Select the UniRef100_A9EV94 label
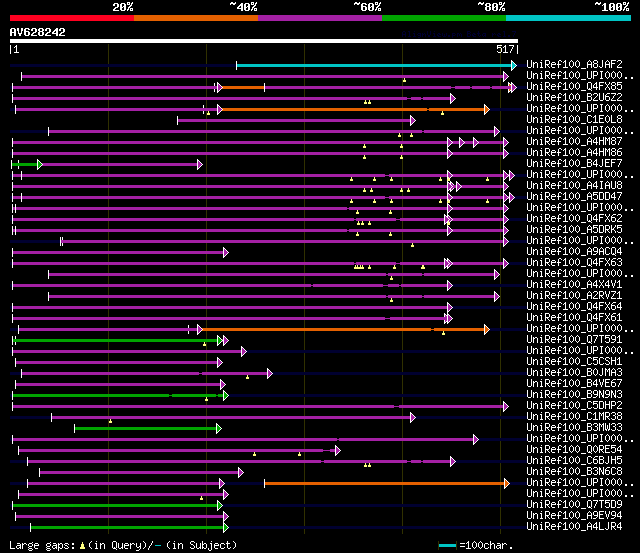The height and width of the screenshot is (553, 640). pyautogui.click(x=574, y=516)
